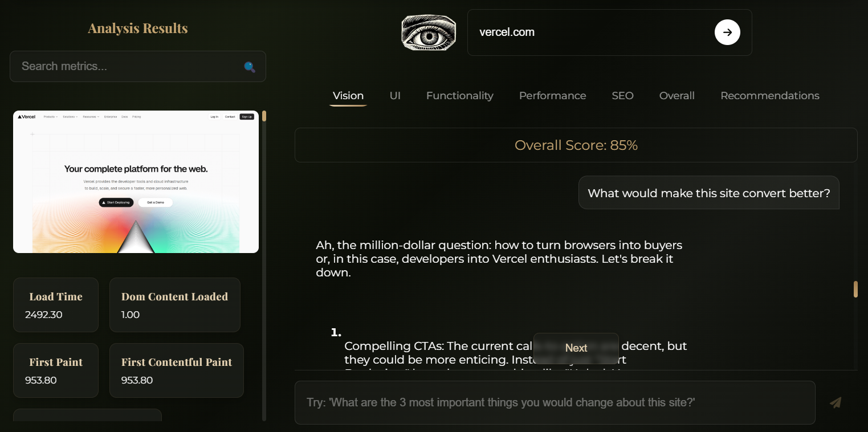Click the left panel scrollbar thumb

[264, 116]
